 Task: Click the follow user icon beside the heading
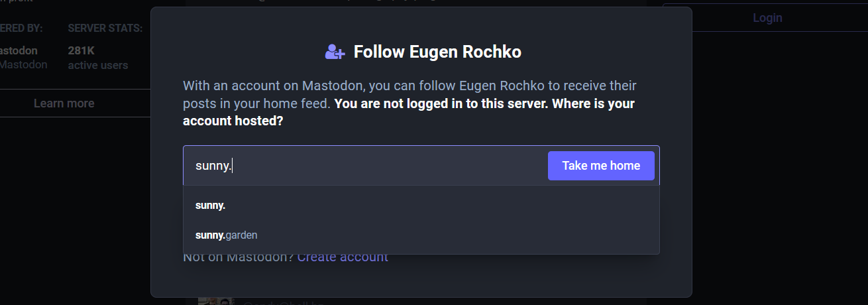point(335,52)
